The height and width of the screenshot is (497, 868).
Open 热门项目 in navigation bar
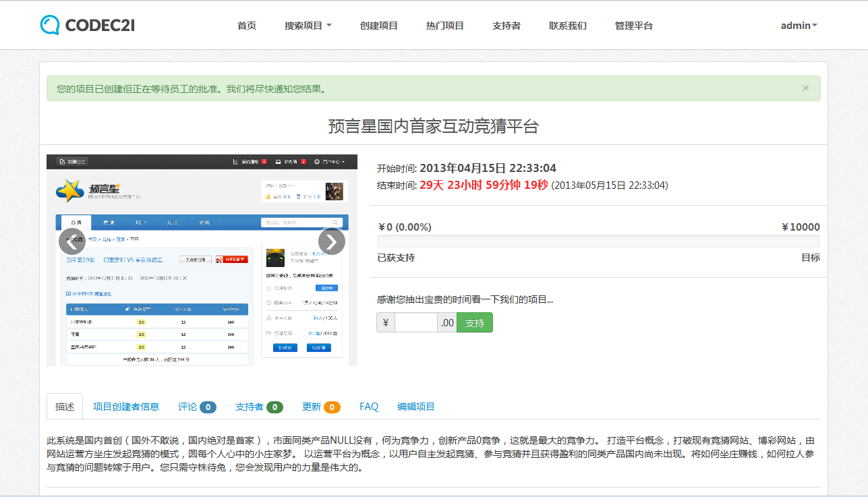[x=445, y=26]
